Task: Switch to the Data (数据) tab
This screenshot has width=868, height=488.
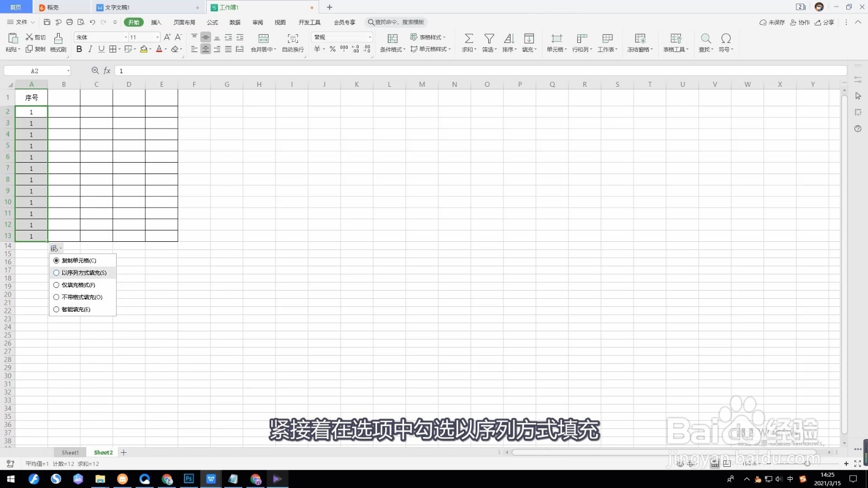Action: tap(235, 22)
